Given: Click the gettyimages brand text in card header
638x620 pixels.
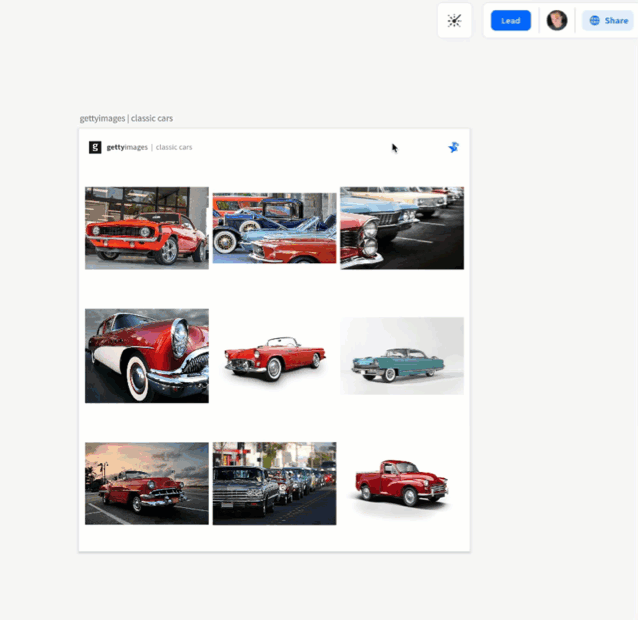Looking at the screenshot, I should [127, 147].
